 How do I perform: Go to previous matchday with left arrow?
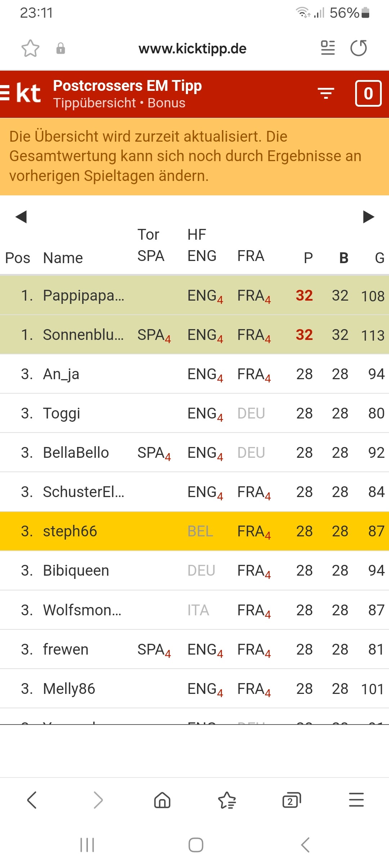point(21,217)
